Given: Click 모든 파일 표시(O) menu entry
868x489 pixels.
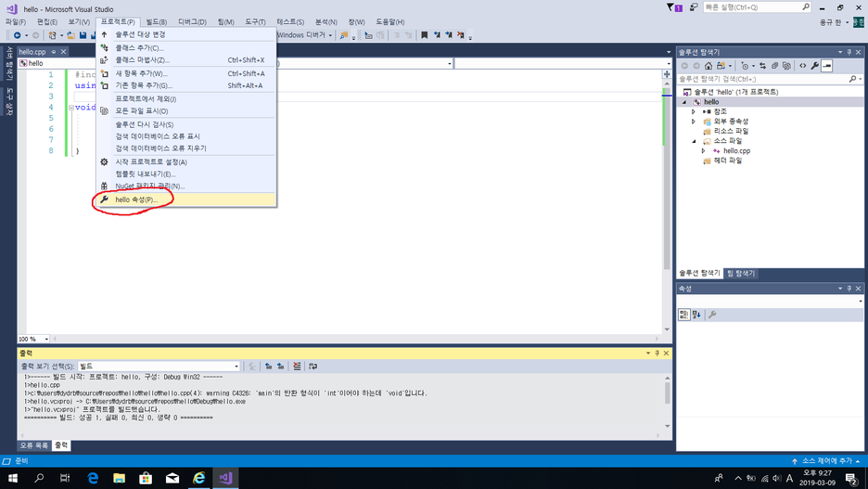Looking at the screenshot, I should [186, 110].
